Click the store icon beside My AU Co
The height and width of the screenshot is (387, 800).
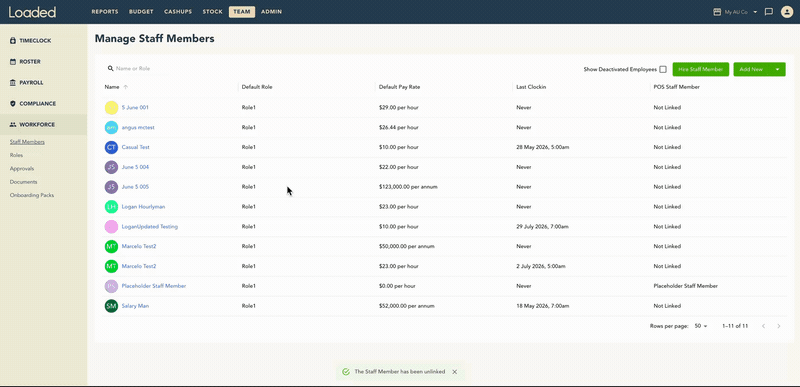click(717, 12)
